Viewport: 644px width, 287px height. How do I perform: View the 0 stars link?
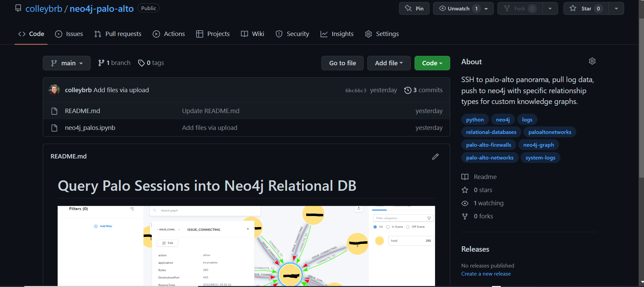483,190
